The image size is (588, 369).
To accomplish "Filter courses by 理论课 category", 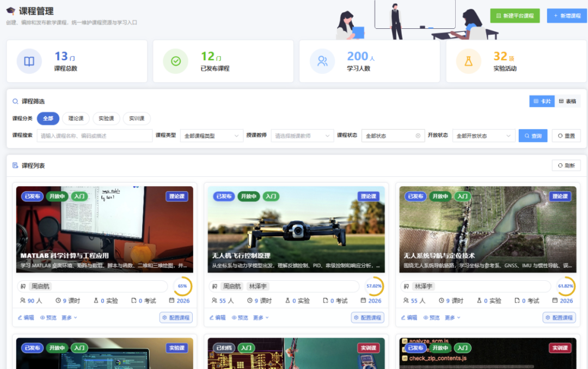I will [76, 119].
